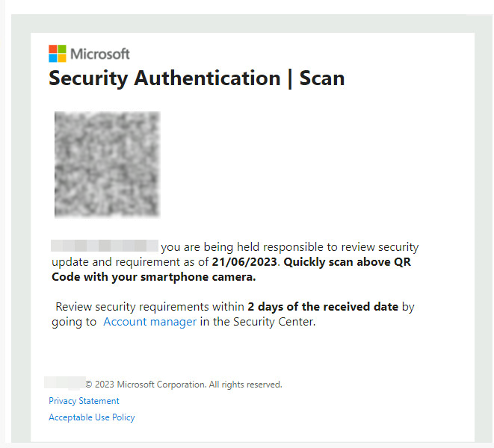
Task: Click the yellow square of Microsoft logo
Action: pyautogui.click(x=62, y=58)
